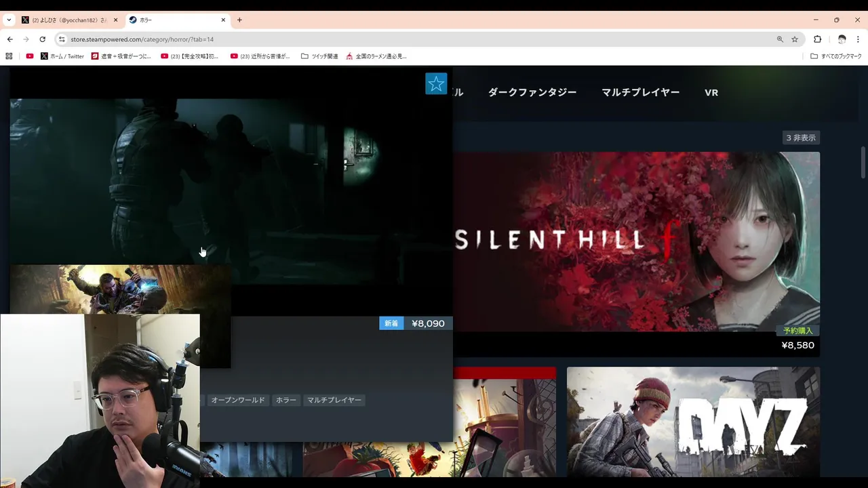The width and height of the screenshot is (868, 488).
Task: Open the Chrome extensions puzzle icon
Action: (x=817, y=39)
